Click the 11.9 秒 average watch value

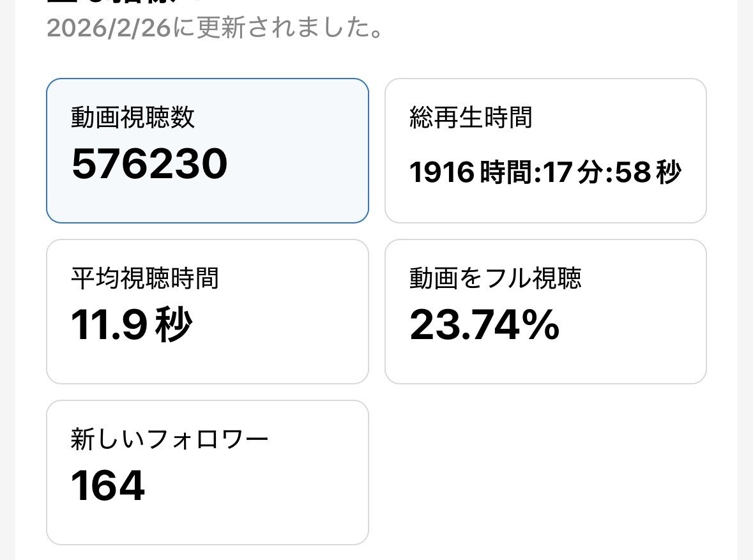(x=132, y=325)
